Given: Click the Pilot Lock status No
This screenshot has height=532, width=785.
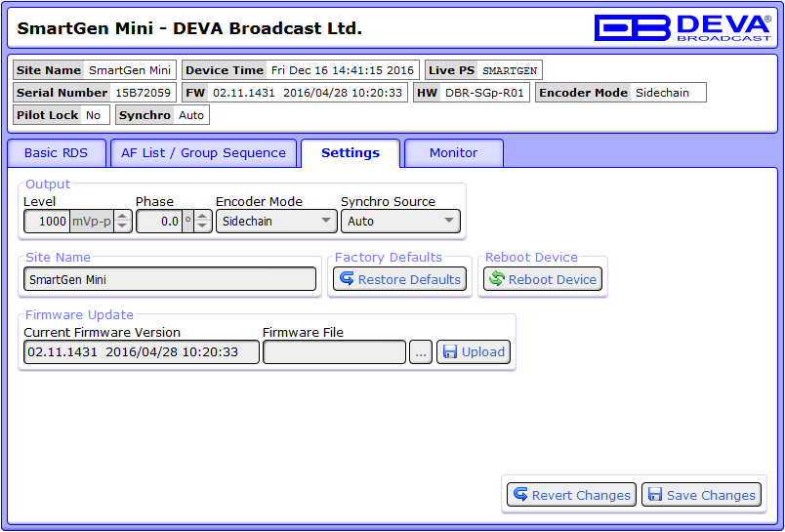Looking at the screenshot, I should click(93, 115).
